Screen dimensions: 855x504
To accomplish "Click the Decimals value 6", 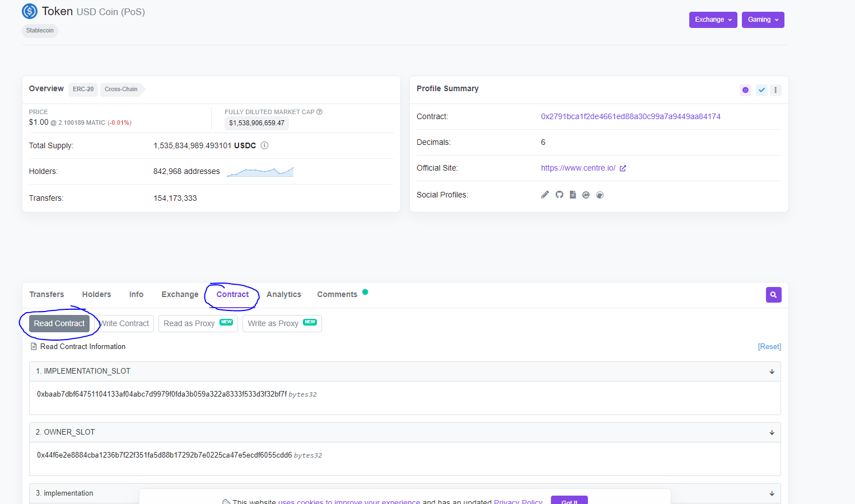I will click(543, 142).
